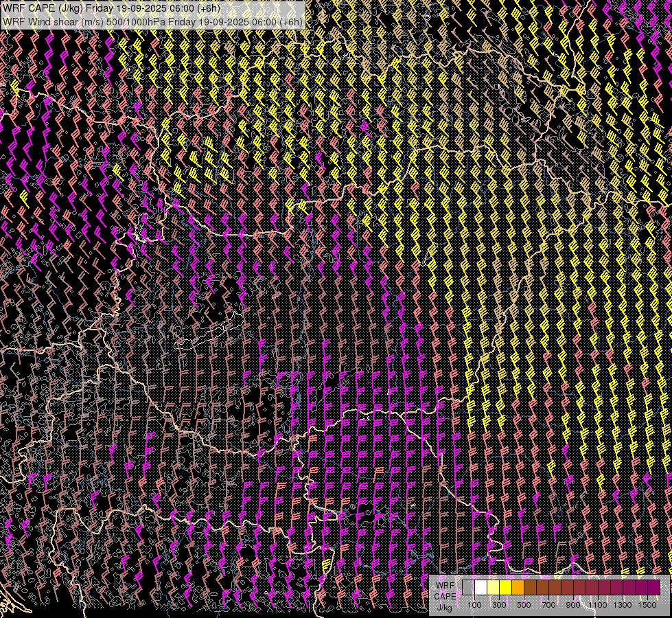The height and width of the screenshot is (618, 672).
Task: Choose the orange swatch in the legend
Action: [518, 587]
